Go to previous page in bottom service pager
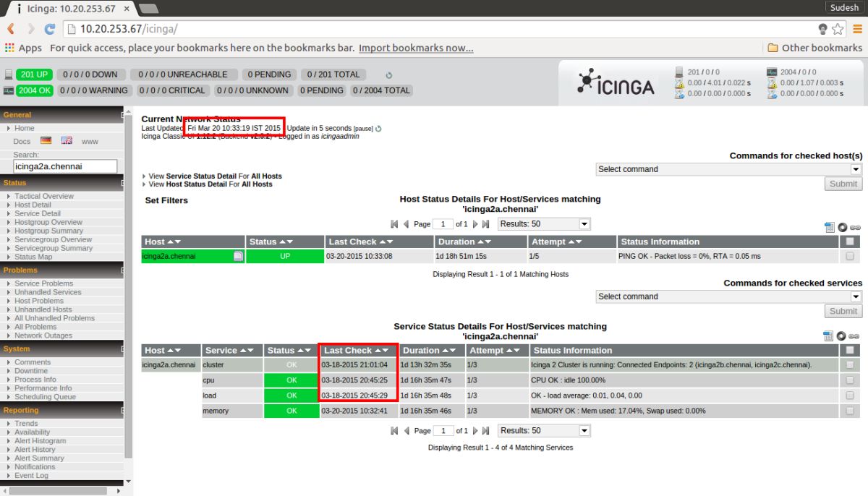Image resolution: width=868 pixels, height=496 pixels. pyautogui.click(x=406, y=430)
